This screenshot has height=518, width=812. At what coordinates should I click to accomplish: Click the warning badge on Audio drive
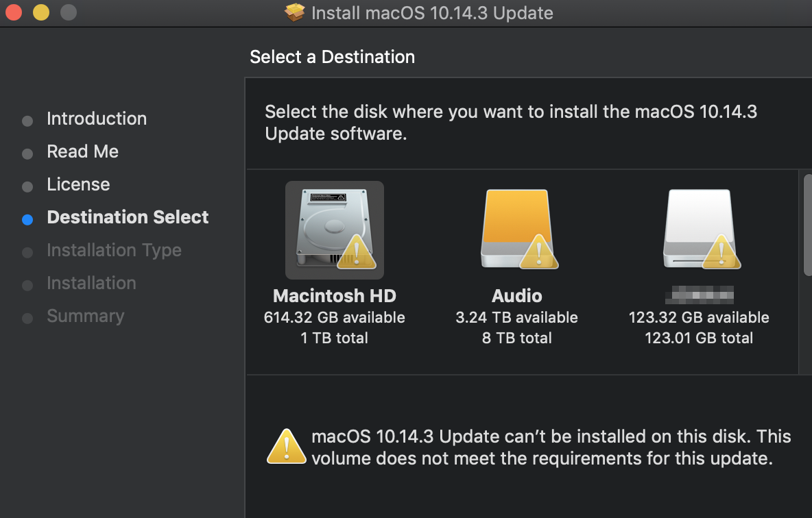click(x=539, y=253)
